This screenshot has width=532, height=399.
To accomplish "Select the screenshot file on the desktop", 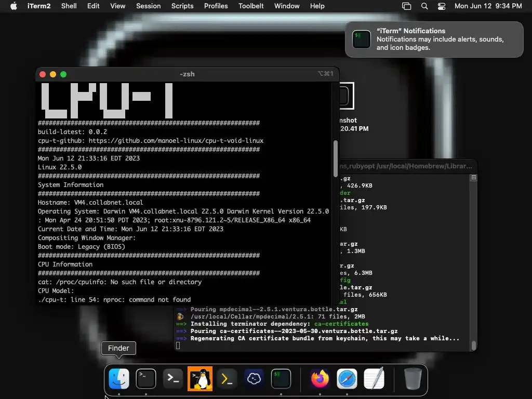I will click(x=348, y=107).
